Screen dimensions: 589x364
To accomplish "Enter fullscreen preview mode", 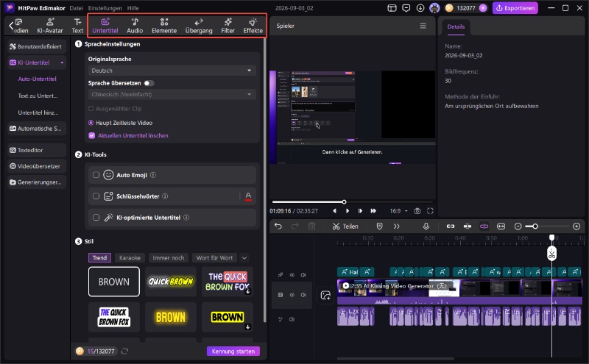I will point(430,211).
